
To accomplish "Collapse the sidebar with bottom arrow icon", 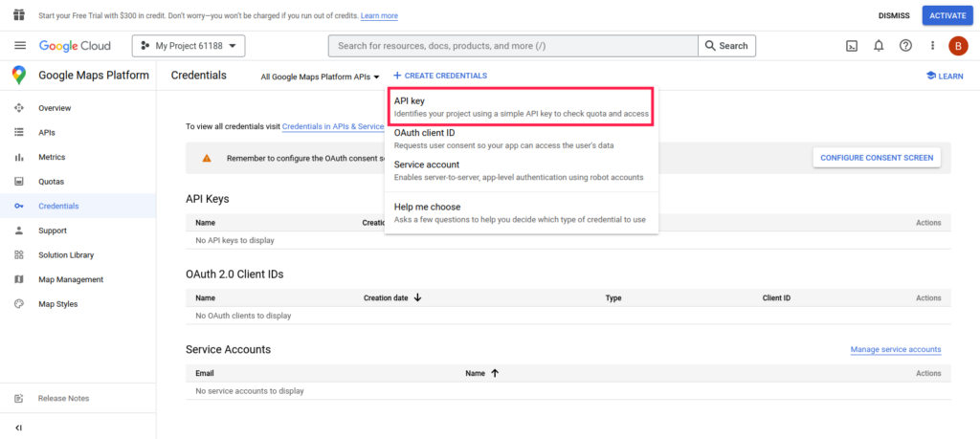I will 19,428.
